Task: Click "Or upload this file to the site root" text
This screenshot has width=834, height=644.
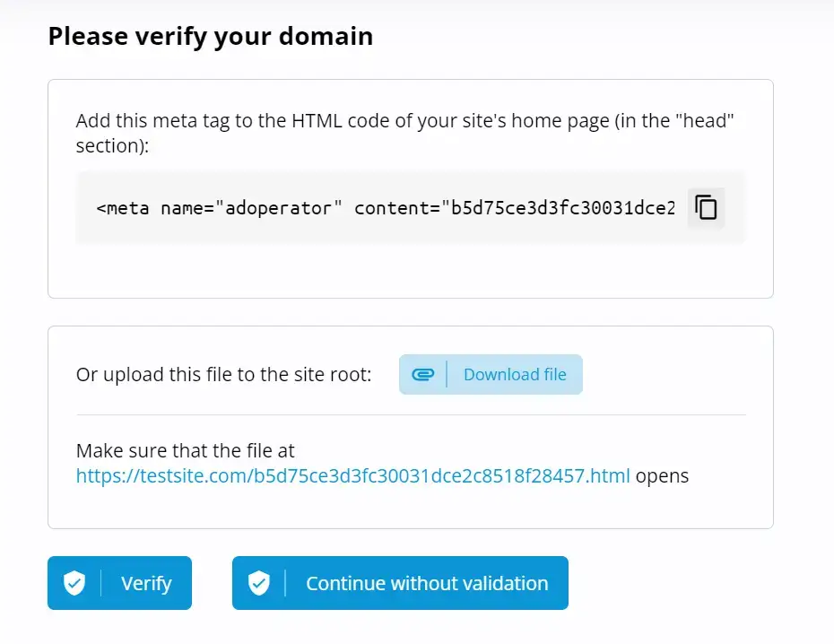Action: 223,375
